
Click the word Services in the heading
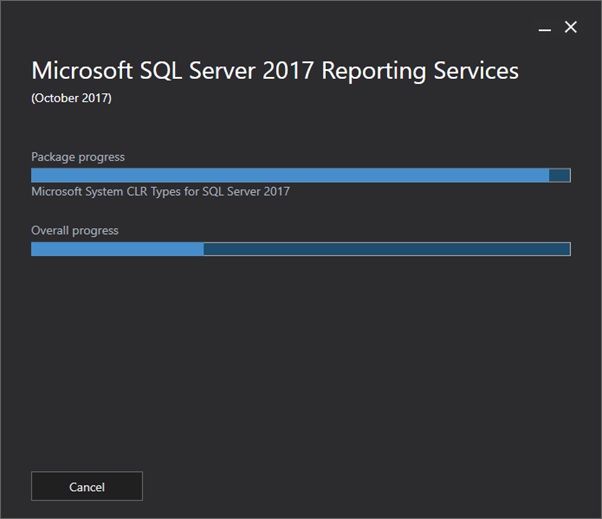476,71
